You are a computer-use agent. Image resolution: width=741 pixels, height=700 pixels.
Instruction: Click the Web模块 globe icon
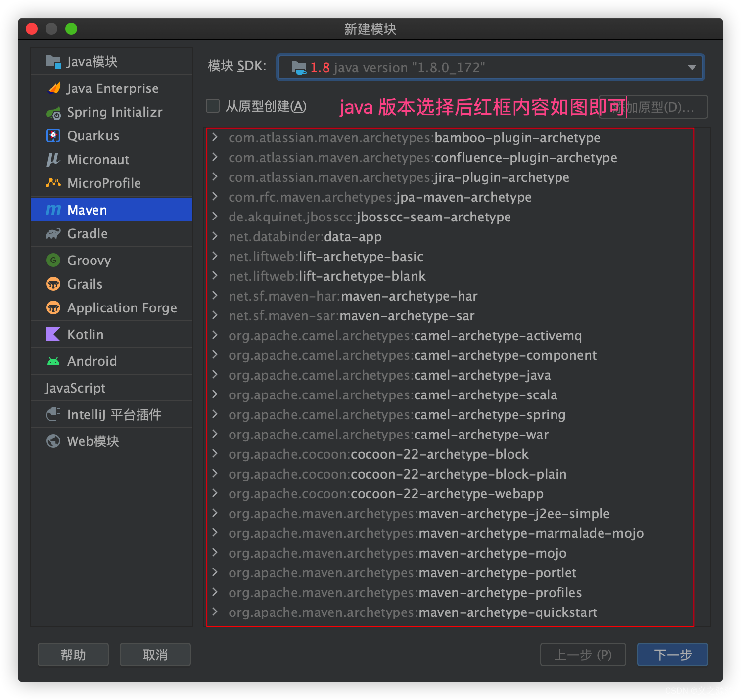(x=53, y=441)
